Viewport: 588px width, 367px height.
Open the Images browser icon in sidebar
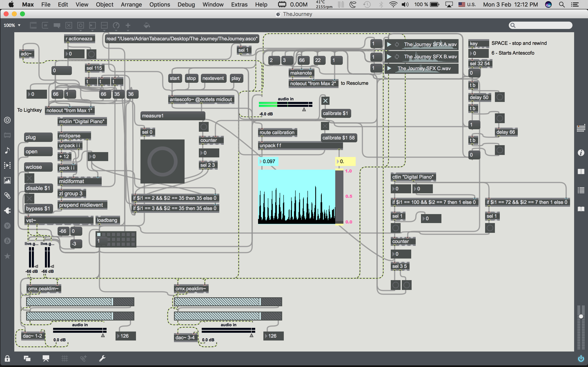(7, 180)
